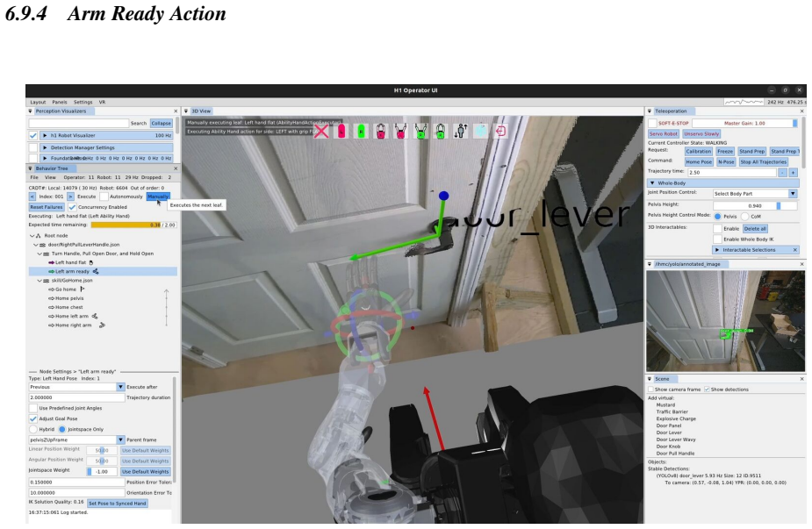Enable Whole Body IK checkbox
The image size is (812, 529).
coord(717,239)
